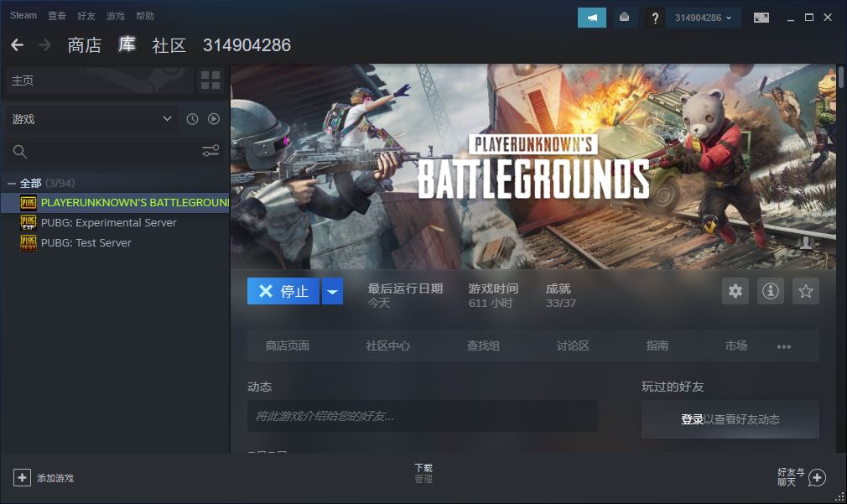
Task: Open the dropdown arrow beside 停止
Action: (x=332, y=291)
